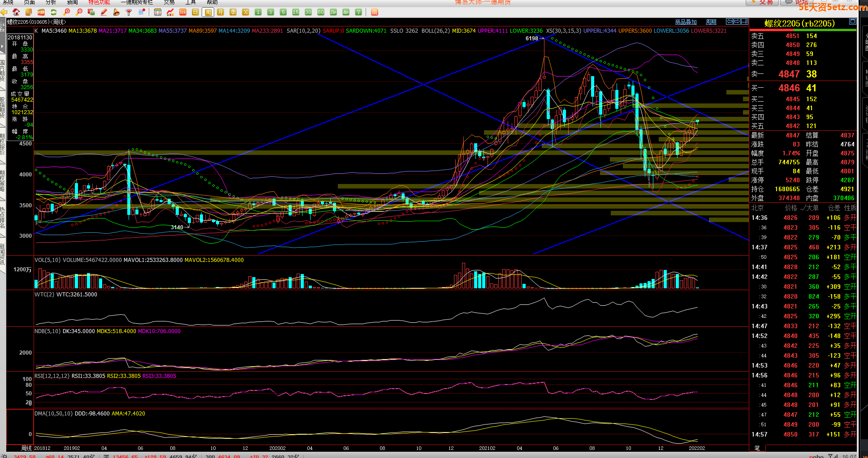Image resolution: width=868 pixels, height=458 pixels.
Task: Open the 分析 menu
Action: click(51, 2)
